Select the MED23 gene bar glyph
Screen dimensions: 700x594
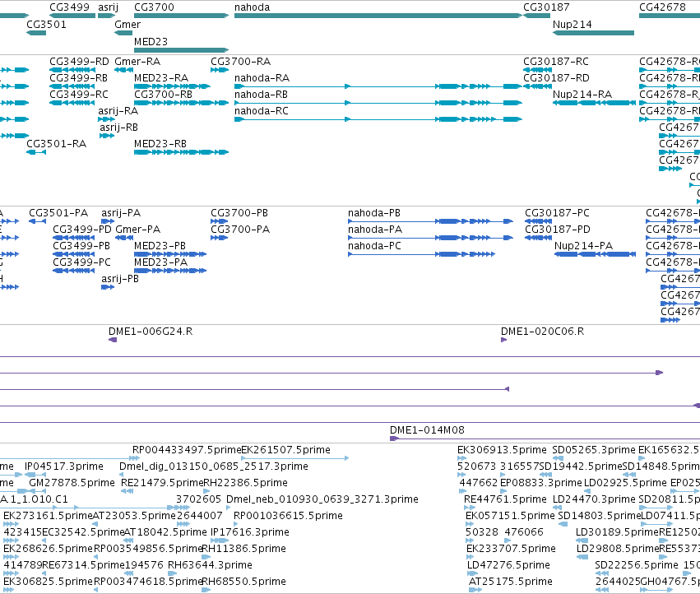pyautogui.click(x=181, y=50)
